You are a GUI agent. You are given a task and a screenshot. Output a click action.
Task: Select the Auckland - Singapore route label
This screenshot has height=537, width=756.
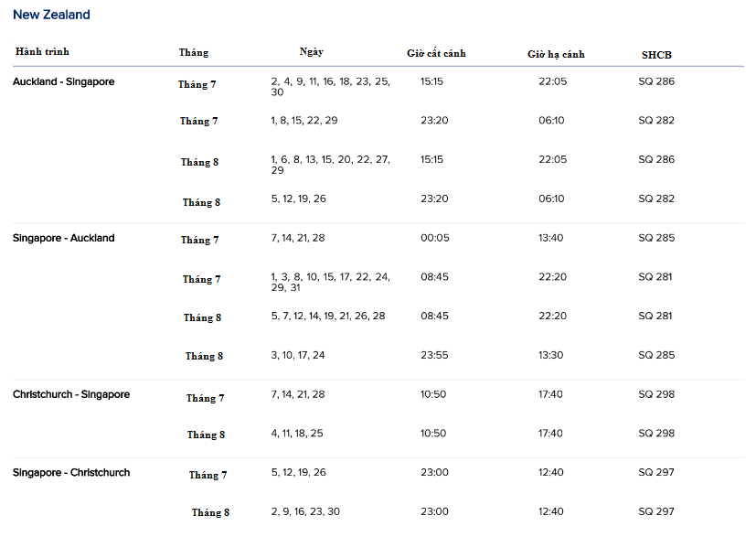click(64, 81)
